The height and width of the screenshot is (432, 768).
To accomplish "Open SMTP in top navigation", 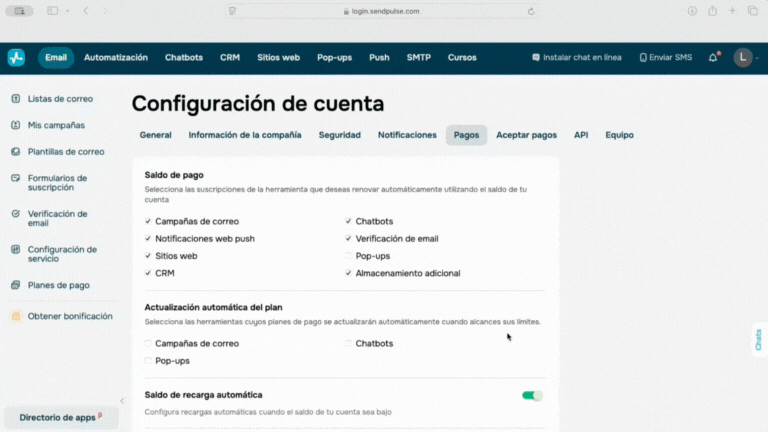I will tap(418, 58).
